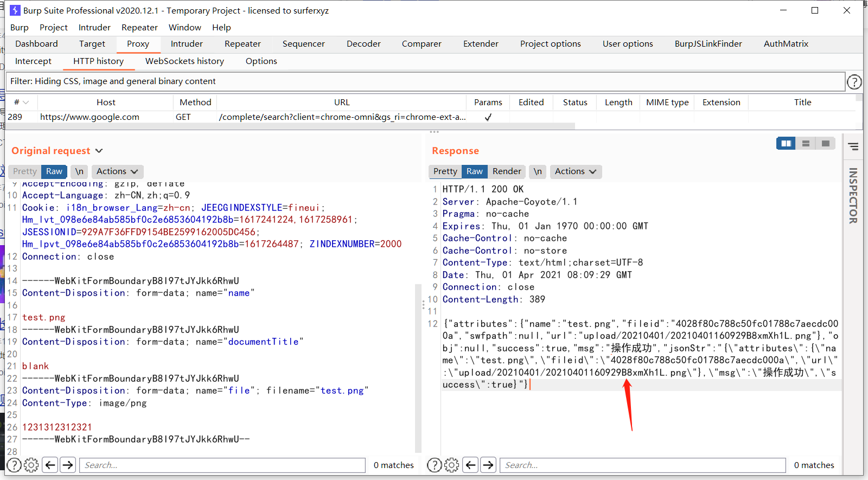868x480 pixels.
Task: Select side-by-side request/response layout icon
Action: (x=786, y=143)
